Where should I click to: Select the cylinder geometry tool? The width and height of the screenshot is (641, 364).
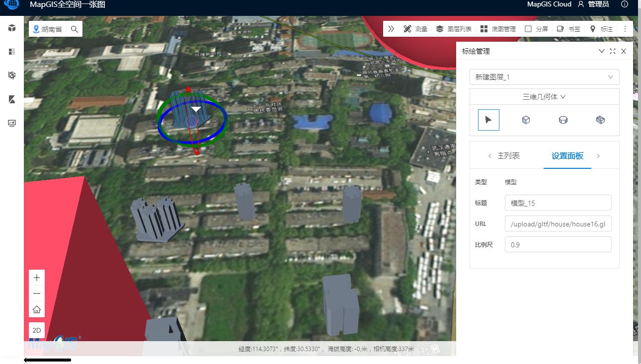pos(563,120)
